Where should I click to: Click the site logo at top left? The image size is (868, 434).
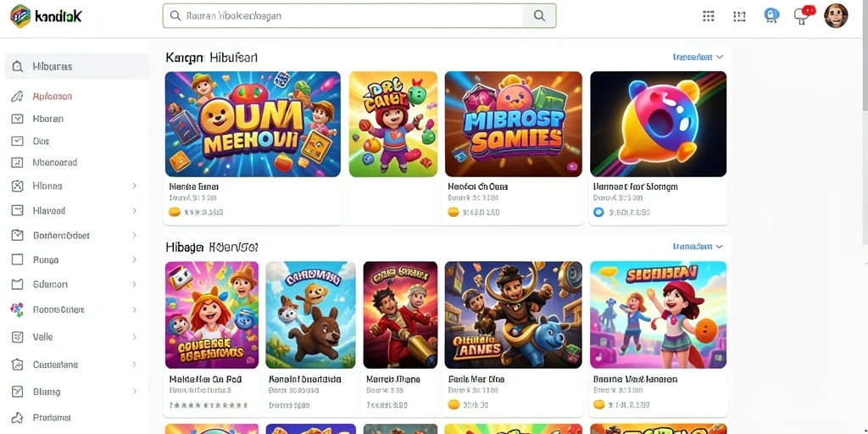[46, 16]
